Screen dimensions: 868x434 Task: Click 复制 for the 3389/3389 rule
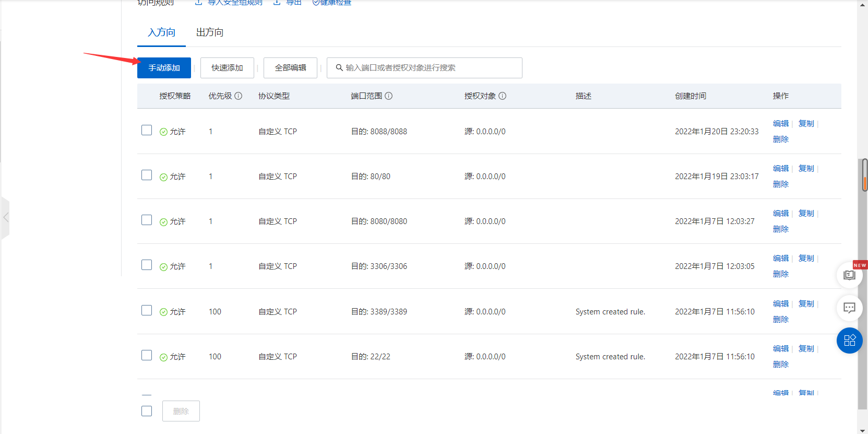[x=806, y=304]
